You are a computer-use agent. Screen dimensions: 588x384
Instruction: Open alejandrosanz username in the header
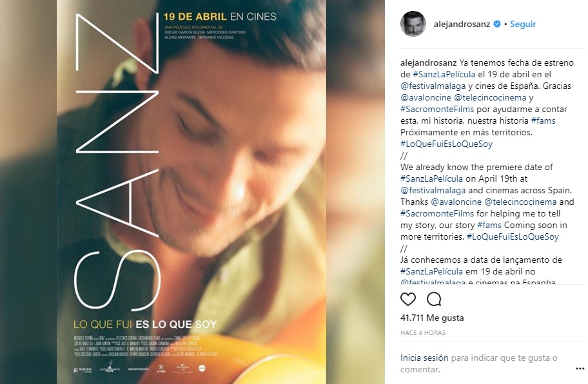tap(462, 24)
